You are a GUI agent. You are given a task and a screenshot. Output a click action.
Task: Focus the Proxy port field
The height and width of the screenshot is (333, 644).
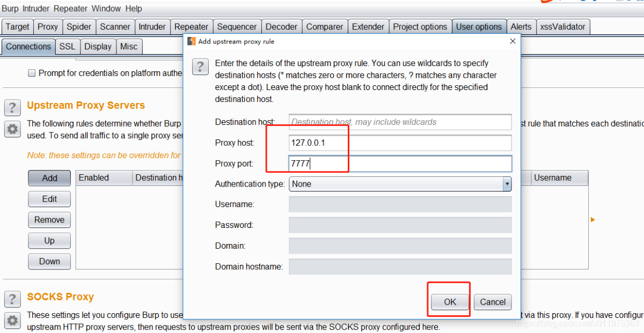[x=400, y=164]
